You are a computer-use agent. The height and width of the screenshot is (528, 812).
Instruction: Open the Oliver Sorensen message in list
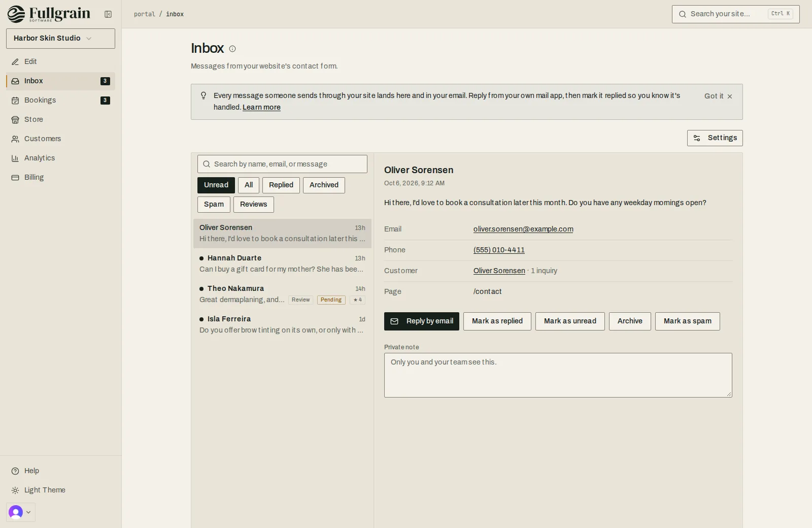coord(282,234)
